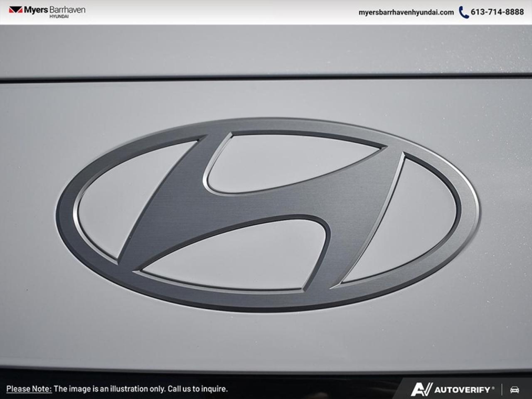The image size is (532, 399).
Task: Click the separator beside AUTOVERIFY logo
Action: (x=502, y=390)
